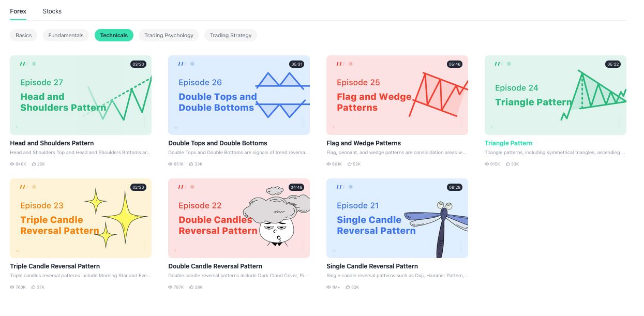This screenshot has height=316, width=644.
Task: Click the views eye icon under Triangle Pattern
Action: coord(487,164)
